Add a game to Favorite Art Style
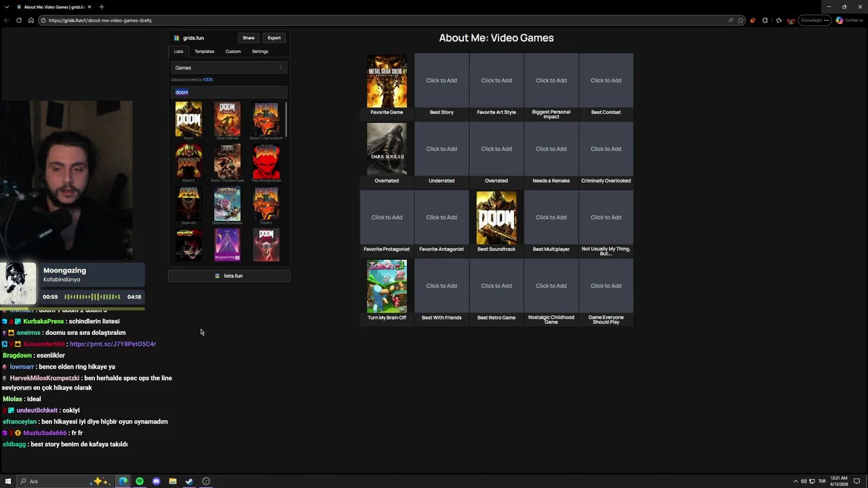This screenshot has height=488, width=868. 496,81
